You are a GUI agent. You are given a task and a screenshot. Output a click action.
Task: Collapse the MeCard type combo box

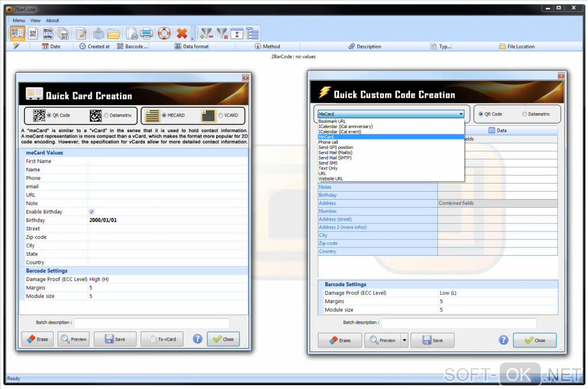(x=461, y=114)
